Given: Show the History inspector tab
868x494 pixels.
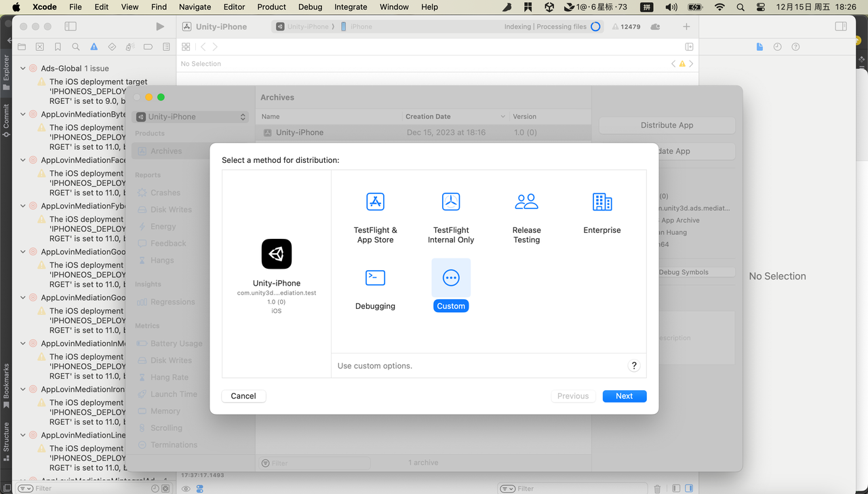Looking at the screenshot, I should click(777, 47).
